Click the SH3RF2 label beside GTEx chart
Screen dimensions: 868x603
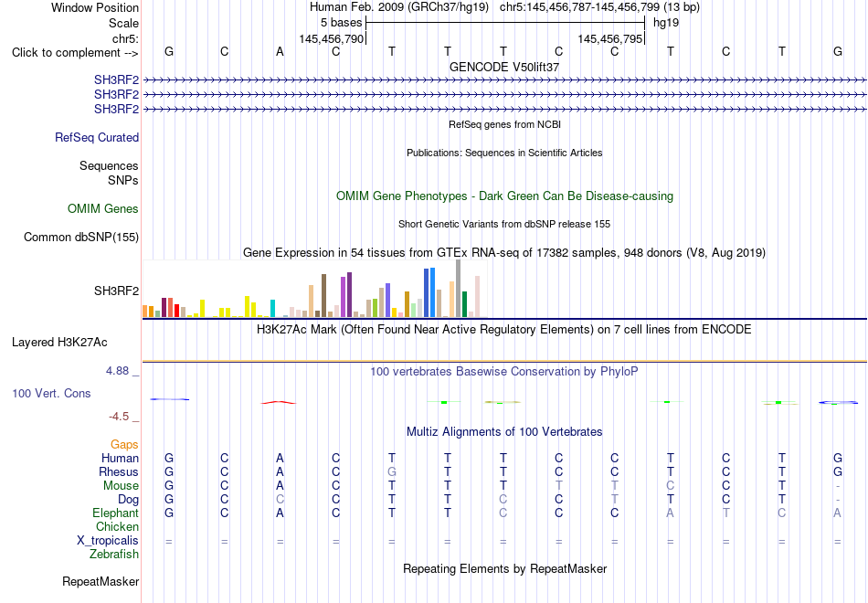tap(116, 291)
